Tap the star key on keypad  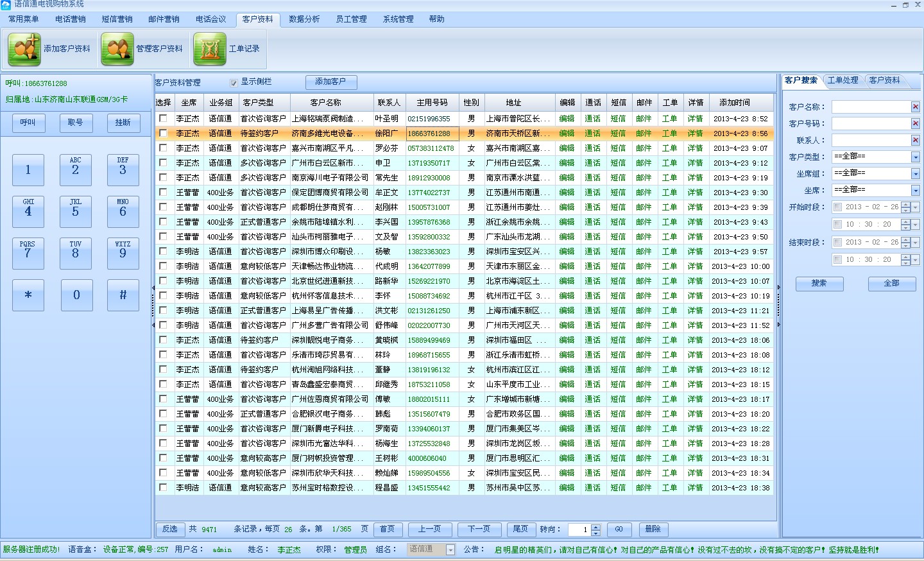click(x=28, y=295)
